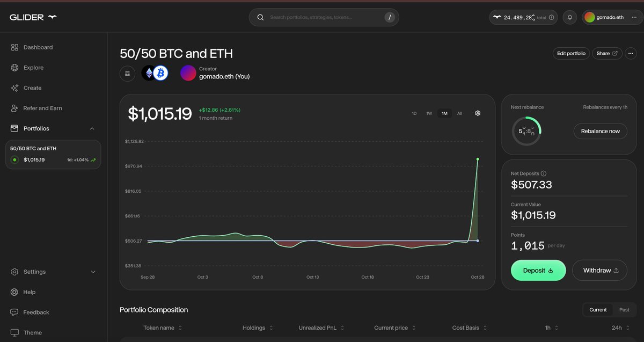Sort by 24h column

(620, 328)
